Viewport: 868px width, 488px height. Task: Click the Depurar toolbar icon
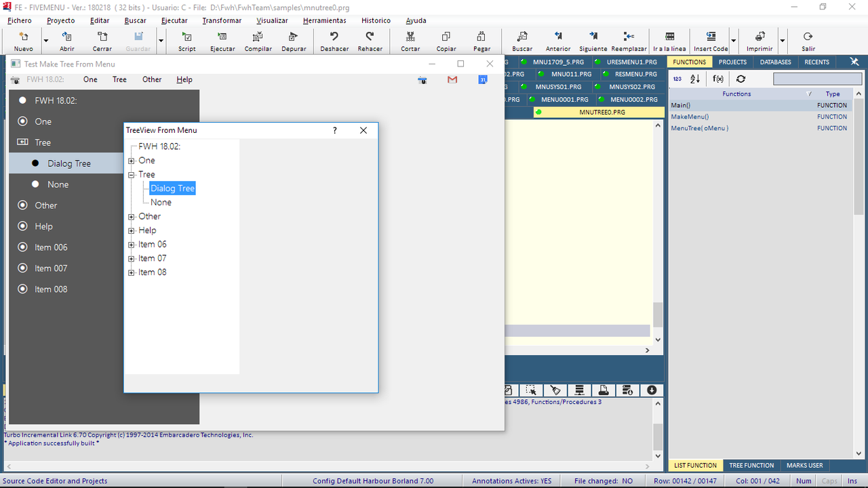294,37
